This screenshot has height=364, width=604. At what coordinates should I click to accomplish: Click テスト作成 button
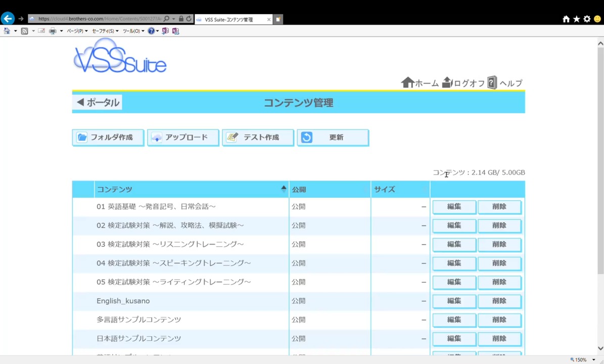(258, 138)
